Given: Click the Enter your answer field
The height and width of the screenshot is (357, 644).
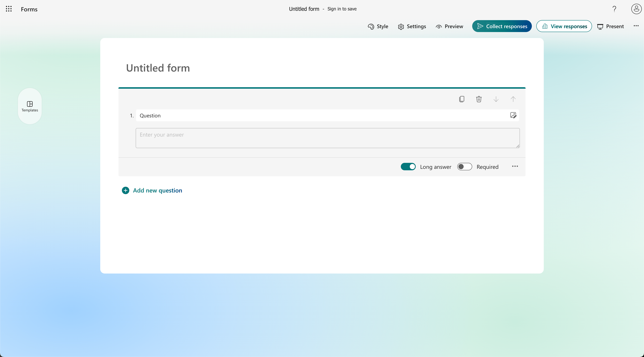Looking at the screenshot, I should coord(328,138).
